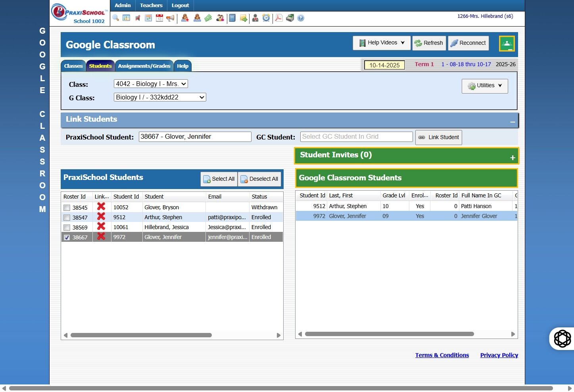Open the calendar icon in toolbar

tap(159, 18)
